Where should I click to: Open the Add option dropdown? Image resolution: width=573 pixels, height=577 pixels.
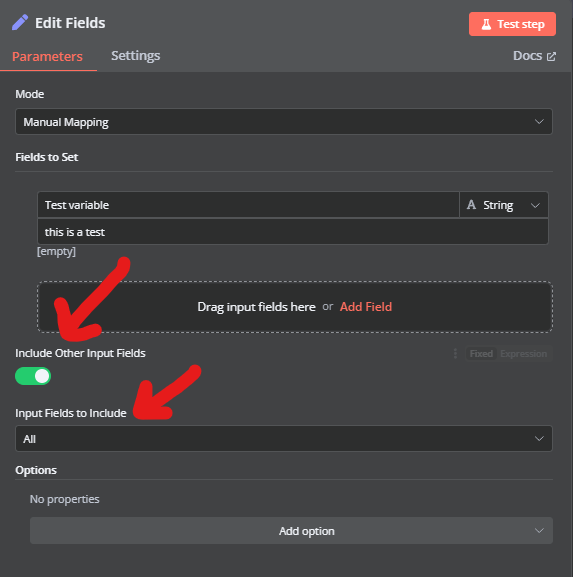click(291, 531)
